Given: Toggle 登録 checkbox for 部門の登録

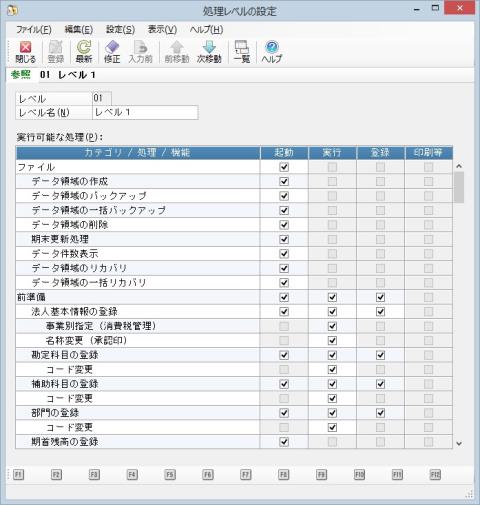Looking at the screenshot, I should click(380, 413).
